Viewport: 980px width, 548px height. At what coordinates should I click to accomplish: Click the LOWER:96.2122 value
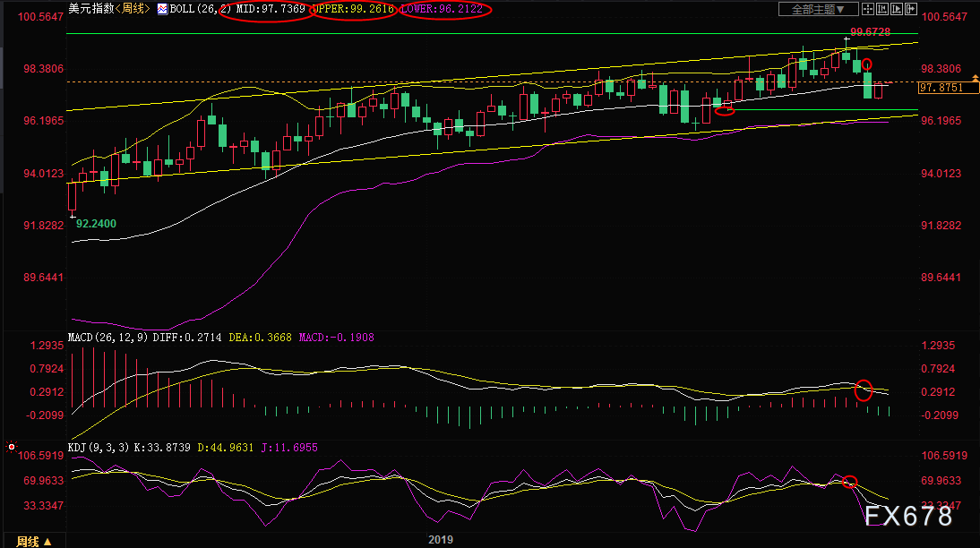tap(442, 9)
